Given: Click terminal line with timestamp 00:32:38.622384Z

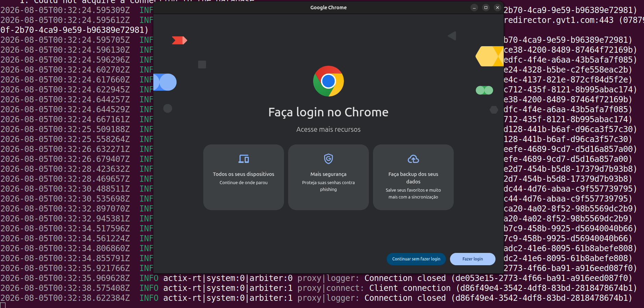Looking at the screenshot, I should [316, 298].
